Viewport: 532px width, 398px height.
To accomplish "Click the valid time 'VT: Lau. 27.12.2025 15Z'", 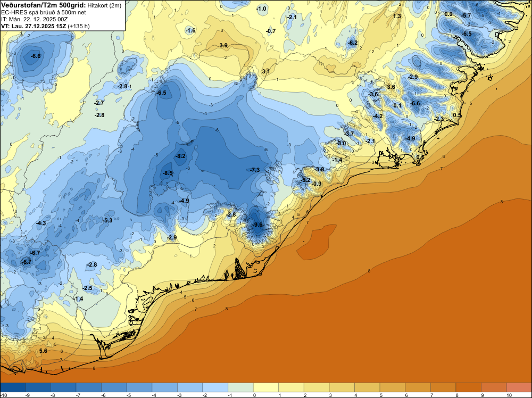I will point(34,26).
